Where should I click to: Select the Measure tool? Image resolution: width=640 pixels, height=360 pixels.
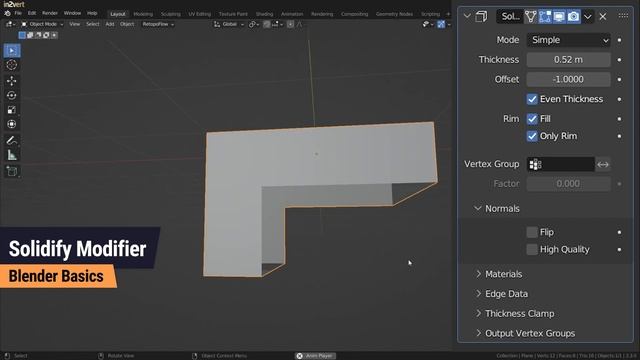point(12,155)
